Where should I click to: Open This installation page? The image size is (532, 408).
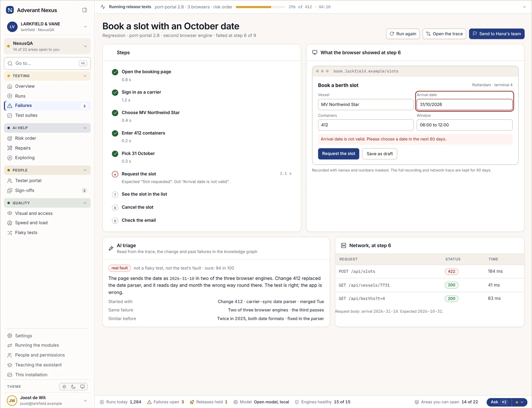[x=47, y=375]
